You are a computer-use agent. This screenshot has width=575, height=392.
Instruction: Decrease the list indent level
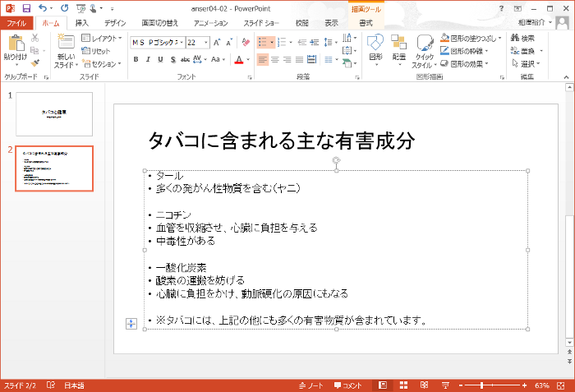(x=302, y=43)
